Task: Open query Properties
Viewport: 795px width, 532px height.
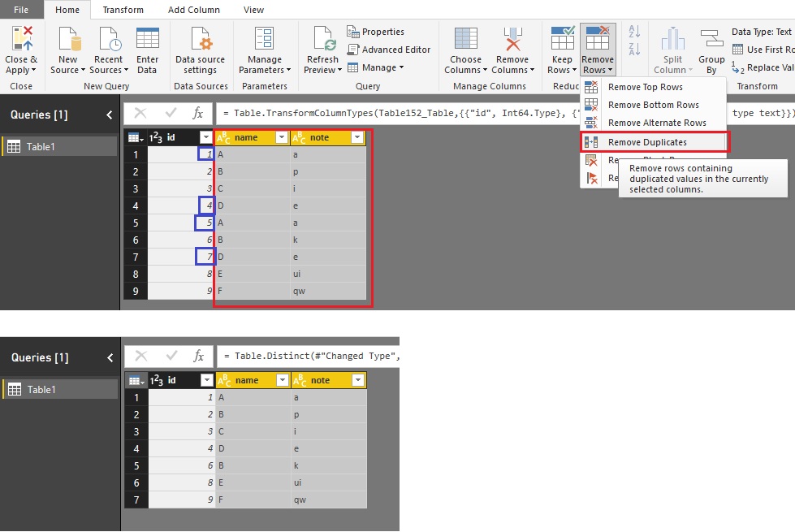Action: click(376, 32)
